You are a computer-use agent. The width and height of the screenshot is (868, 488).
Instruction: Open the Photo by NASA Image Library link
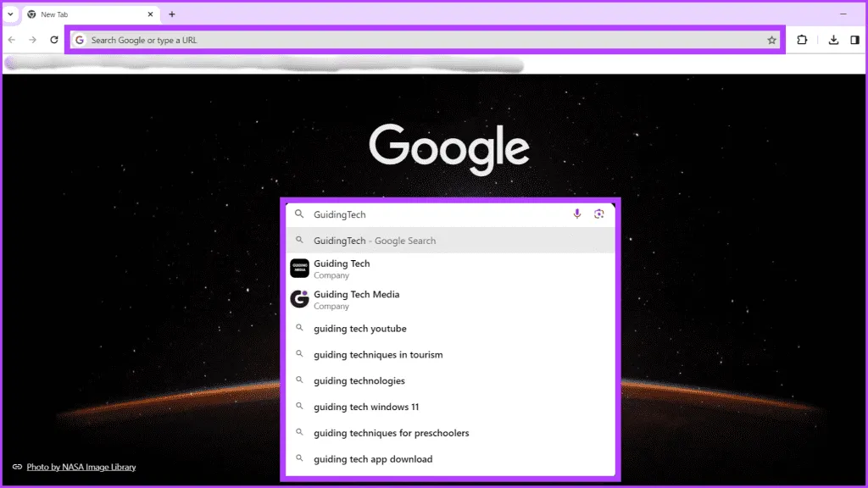[81, 467]
